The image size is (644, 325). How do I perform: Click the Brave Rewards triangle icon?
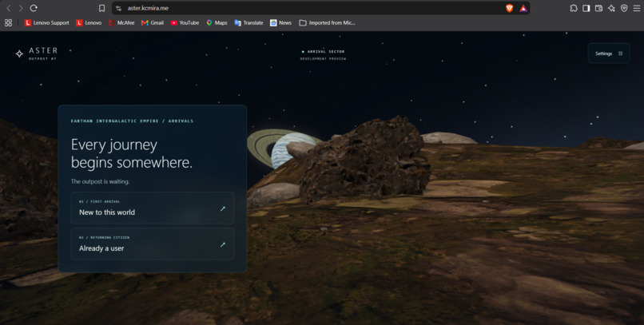[x=523, y=8]
